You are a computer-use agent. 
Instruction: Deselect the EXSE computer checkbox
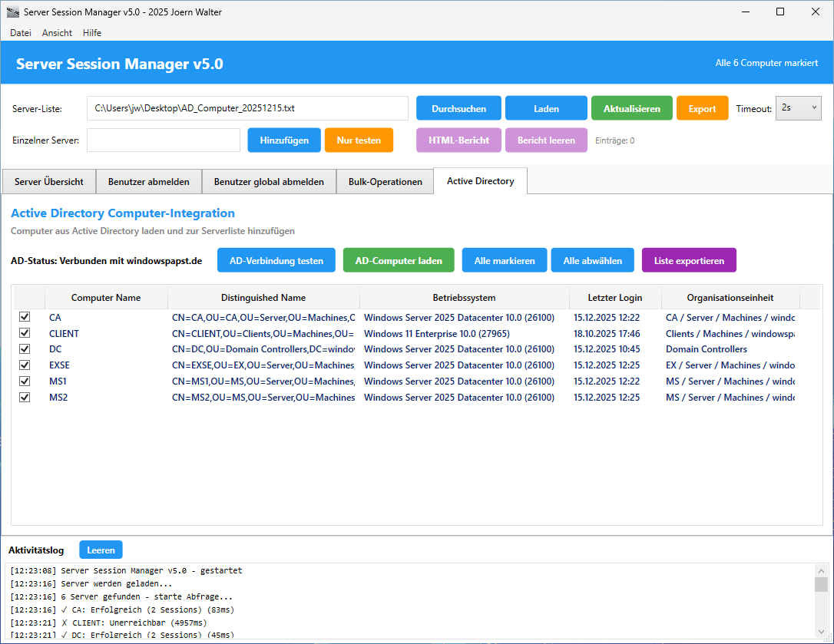[x=25, y=365]
